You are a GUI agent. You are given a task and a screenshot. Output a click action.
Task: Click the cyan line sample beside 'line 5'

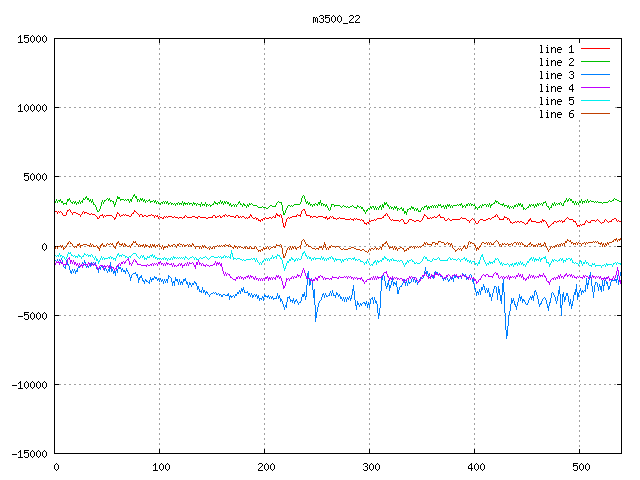coord(595,101)
